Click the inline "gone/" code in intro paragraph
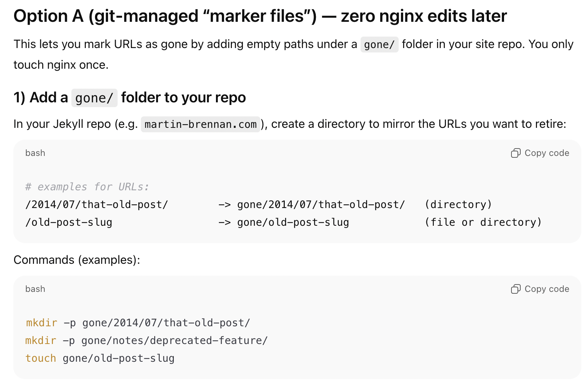Viewport: 588px width, 385px height. (379, 45)
